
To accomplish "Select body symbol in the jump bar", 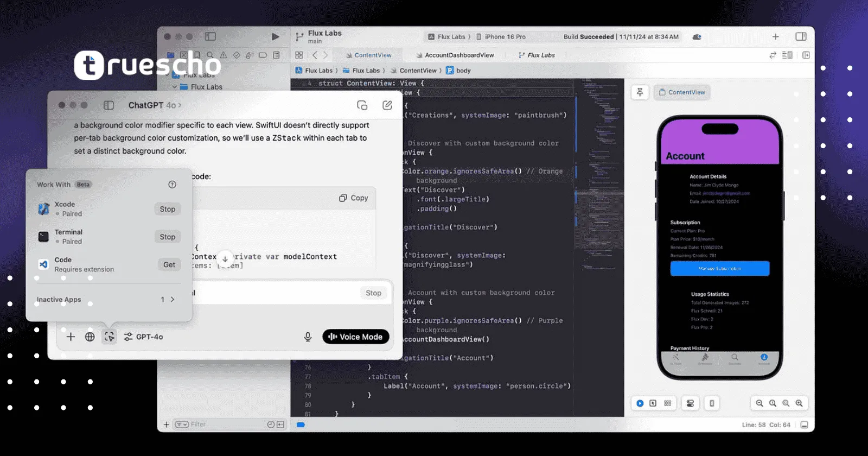I will pyautogui.click(x=458, y=71).
